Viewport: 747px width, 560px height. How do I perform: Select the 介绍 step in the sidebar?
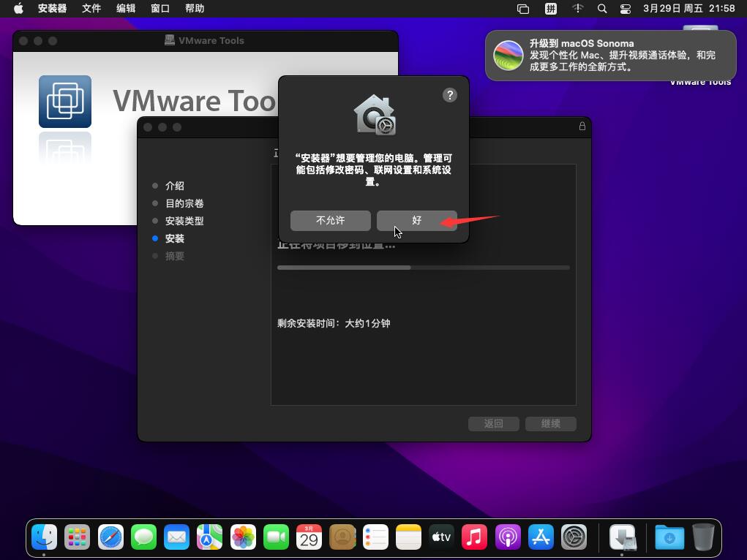point(175,186)
